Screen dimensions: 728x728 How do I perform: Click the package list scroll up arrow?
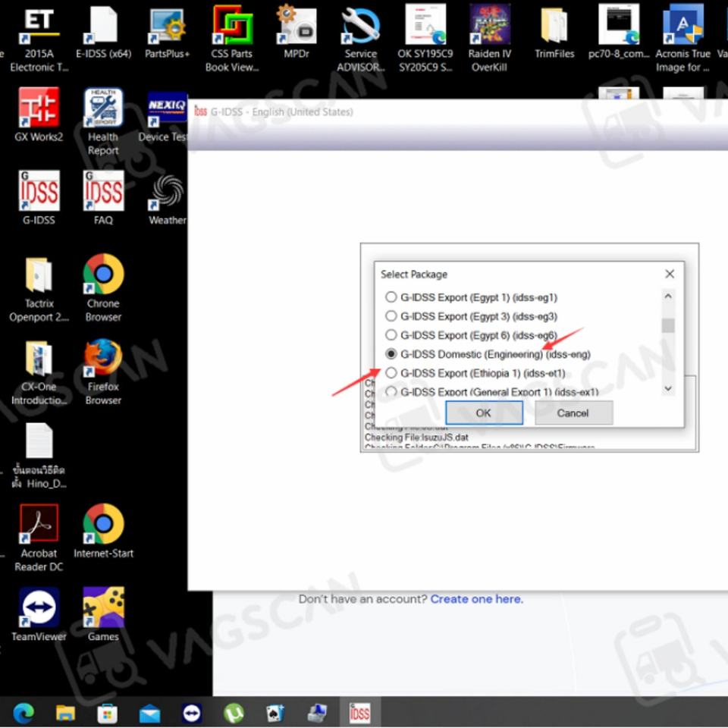tap(668, 296)
